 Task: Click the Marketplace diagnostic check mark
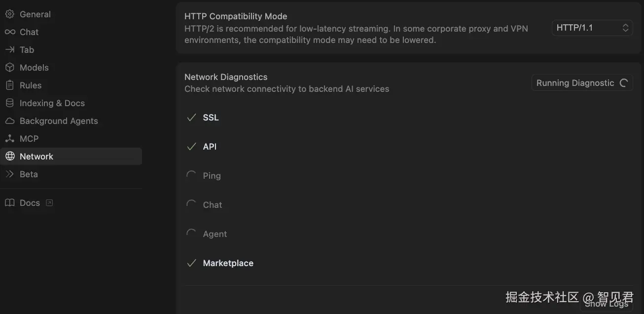[191, 263]
